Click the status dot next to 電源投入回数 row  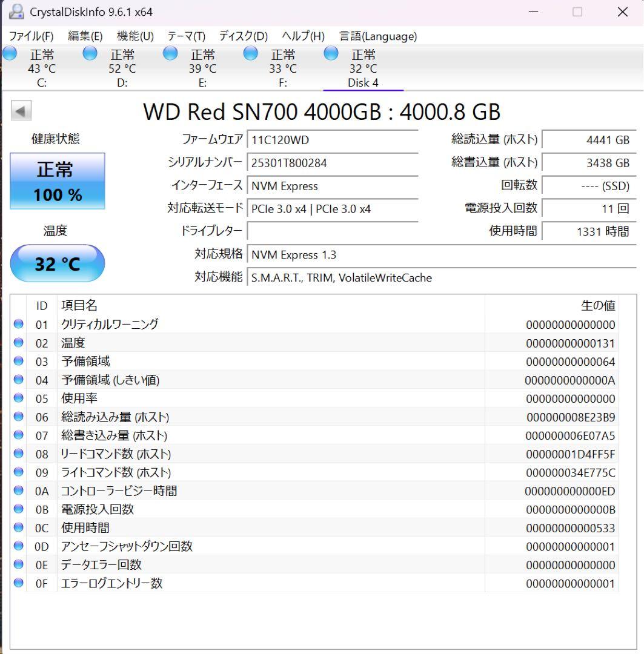point(18,509)
